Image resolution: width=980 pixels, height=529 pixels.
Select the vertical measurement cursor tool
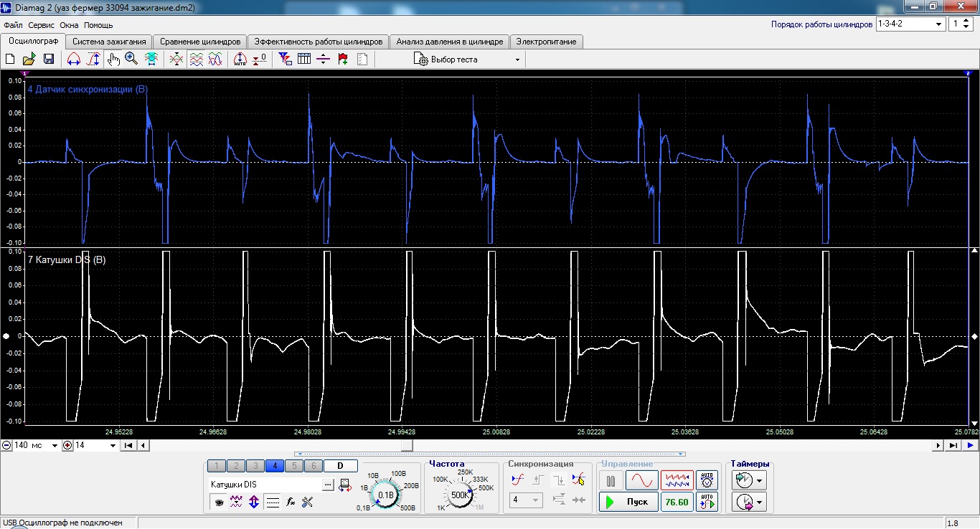[93, 59]
